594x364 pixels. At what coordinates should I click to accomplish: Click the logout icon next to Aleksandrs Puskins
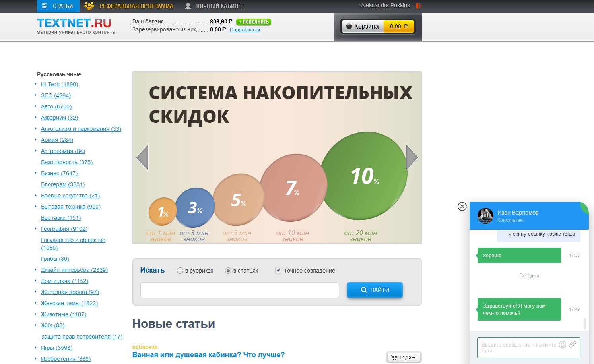418,6
